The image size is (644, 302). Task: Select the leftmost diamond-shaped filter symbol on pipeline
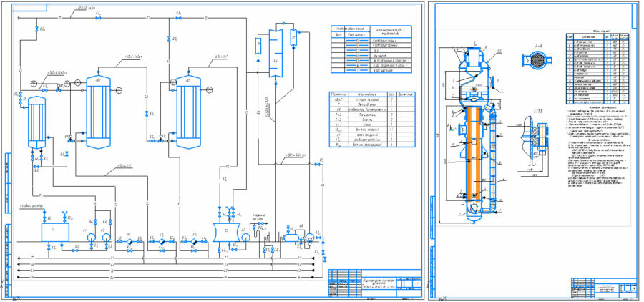click(x=130, y=242)
